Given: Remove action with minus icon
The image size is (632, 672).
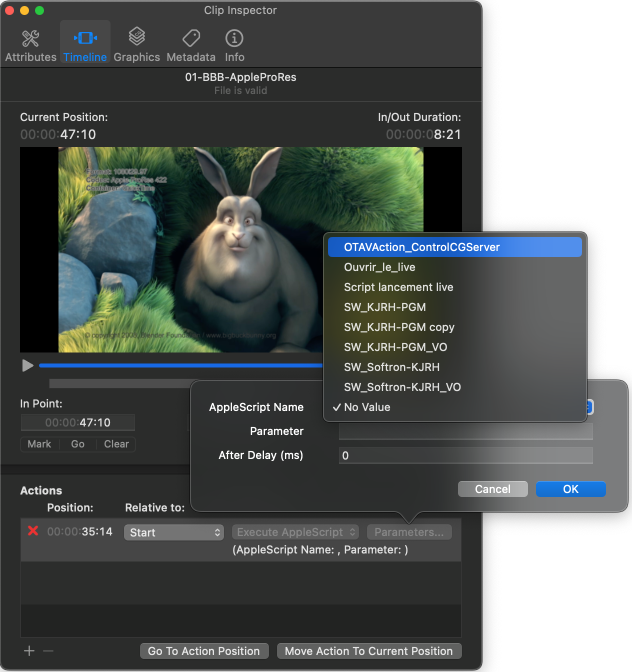Looking at the screenshot, I should 48,650.
